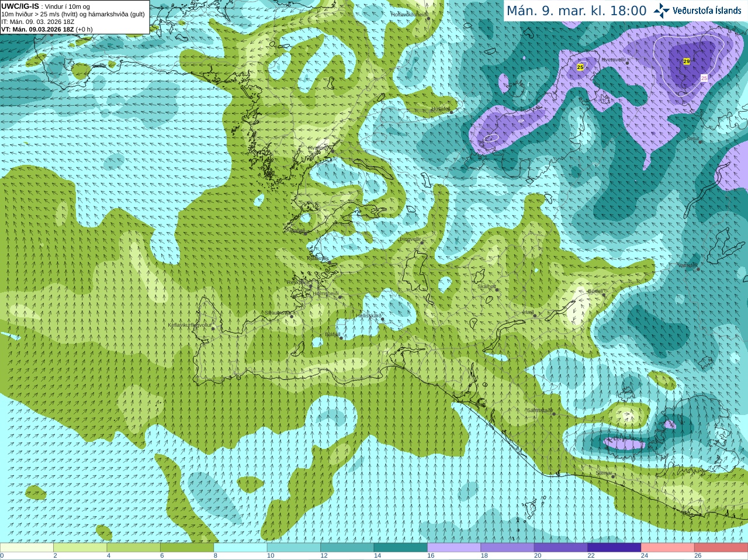This screenshot has height=560, width=748.
Task: Select the yellow 25 gust marker near Hveravellir
Action: (x=580, y=68)
